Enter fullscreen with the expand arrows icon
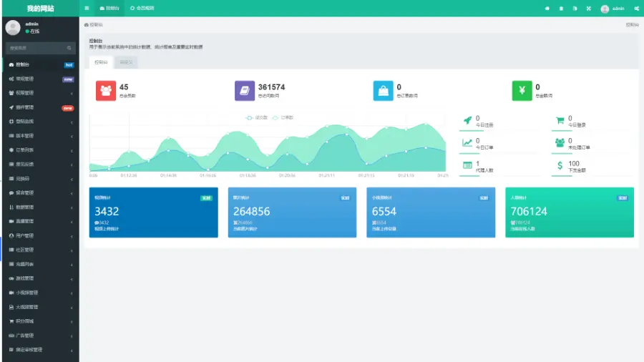The height and width of the screenshot is (362, 644). [x=588, y=9]
